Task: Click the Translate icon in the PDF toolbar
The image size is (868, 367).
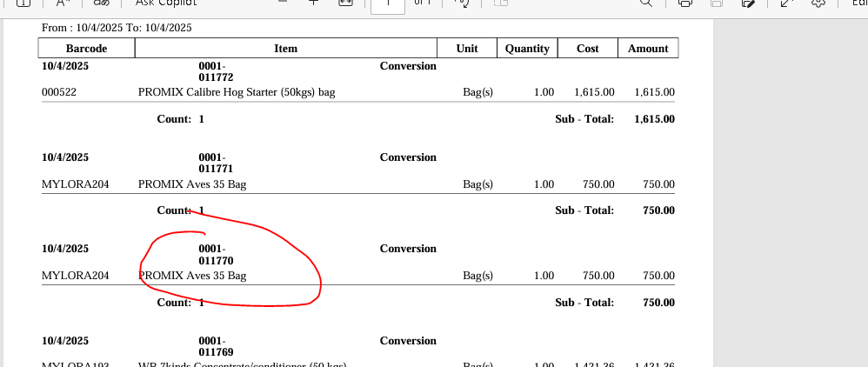Action: click(101, 3)
